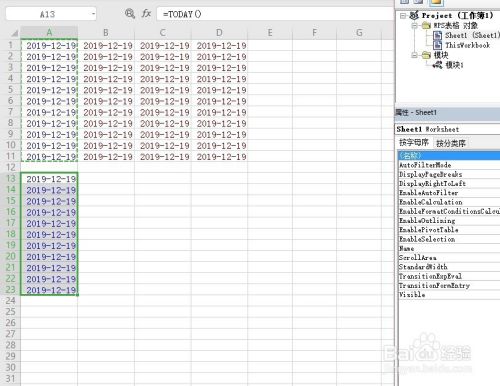The width and height of the screenshot is (500, 386).
Task: Select WPS表格 对象 in project tree
Action: (x=456, y=25)
